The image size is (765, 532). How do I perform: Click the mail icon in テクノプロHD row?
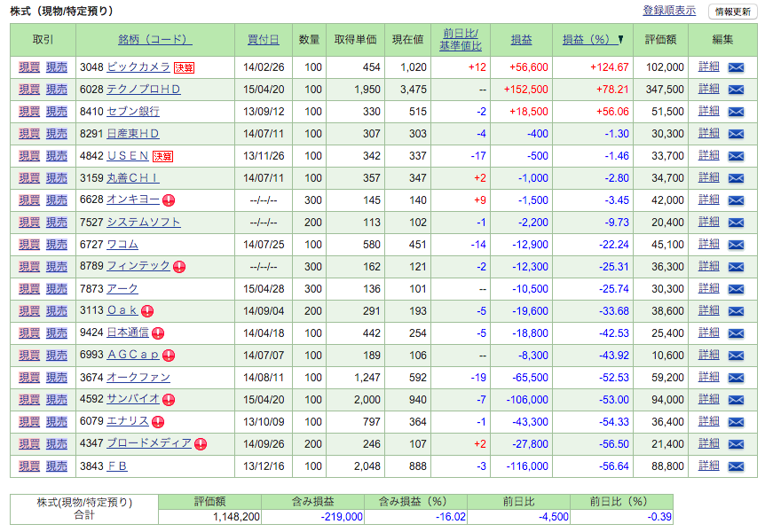pyautogui.click(x=736, y=90)
